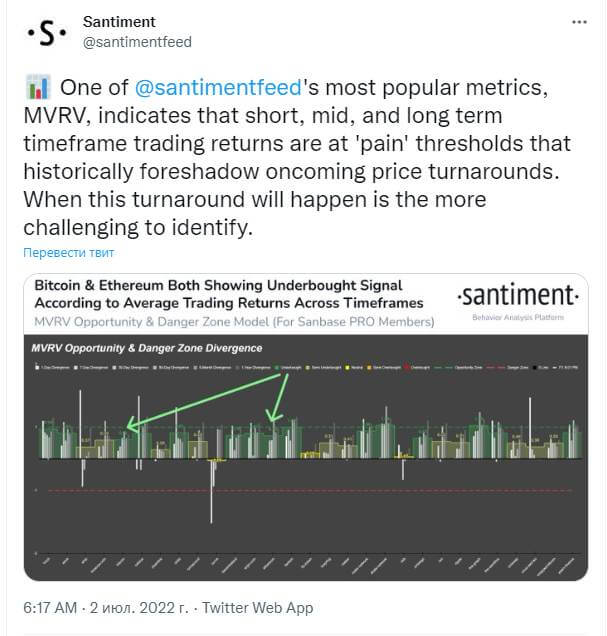This screenshot has height=636, width=607.
Task: Click the bar chart emoji in tweet
Action: (x=38, y=87)
